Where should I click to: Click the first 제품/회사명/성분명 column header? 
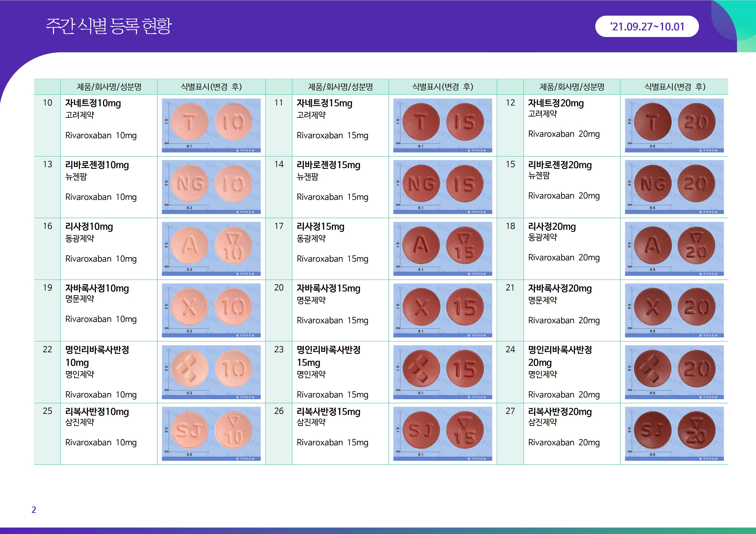click(109, 87)
